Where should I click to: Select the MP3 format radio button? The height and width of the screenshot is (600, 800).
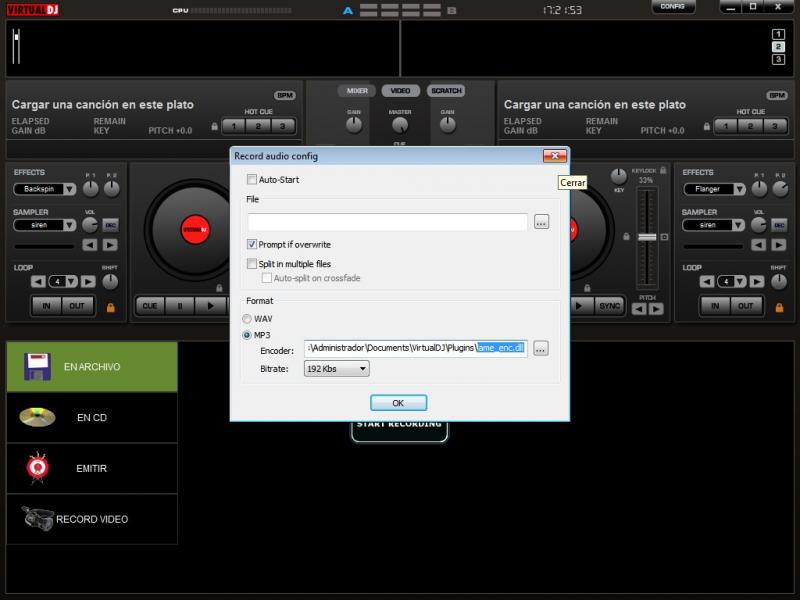247,335
